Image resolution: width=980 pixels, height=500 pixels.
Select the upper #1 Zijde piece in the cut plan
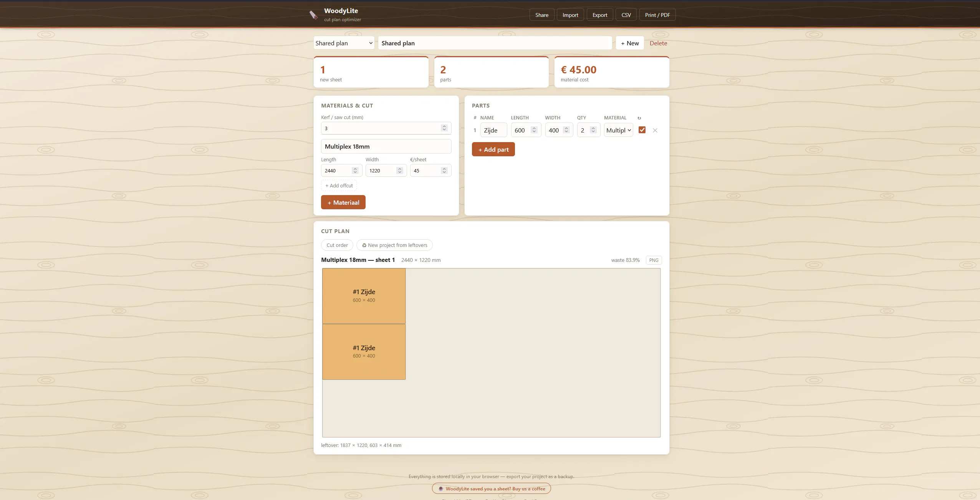click(364, 296)
